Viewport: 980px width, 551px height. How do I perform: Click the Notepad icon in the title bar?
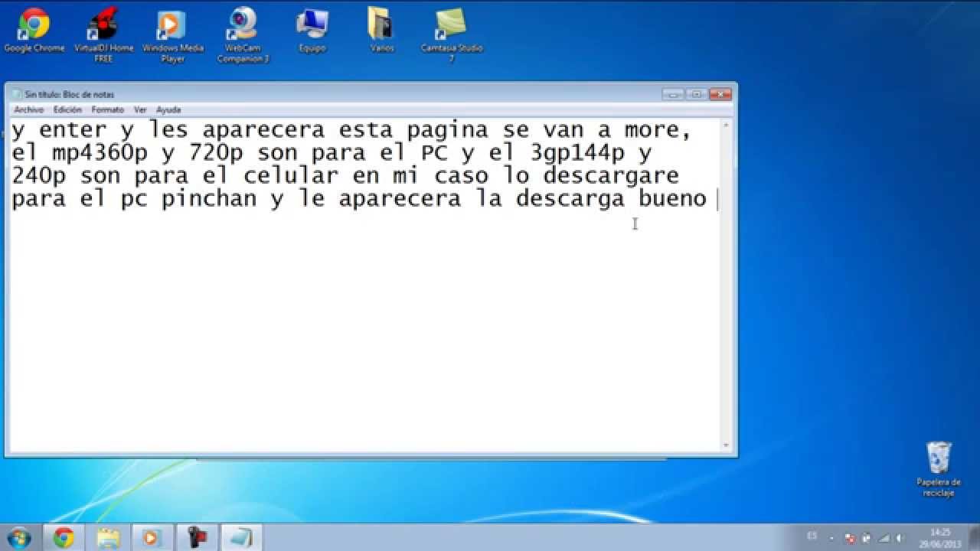tap(16, 94)
